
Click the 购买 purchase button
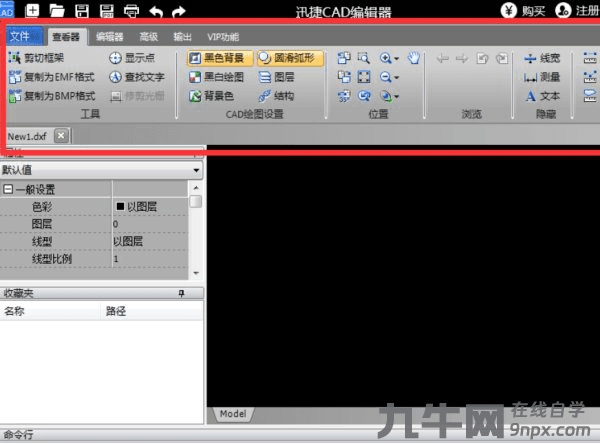(x=523, y=10)
